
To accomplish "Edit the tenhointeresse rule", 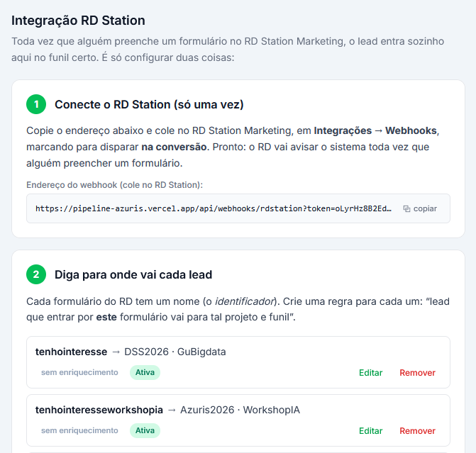I will click(370, 373).
